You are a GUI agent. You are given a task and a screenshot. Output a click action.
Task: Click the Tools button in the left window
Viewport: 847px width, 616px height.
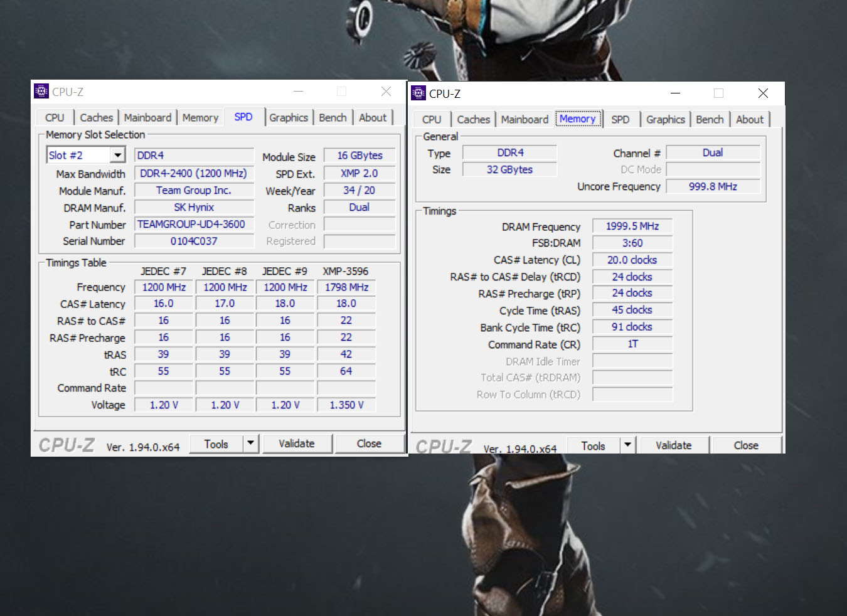(216, 443)
